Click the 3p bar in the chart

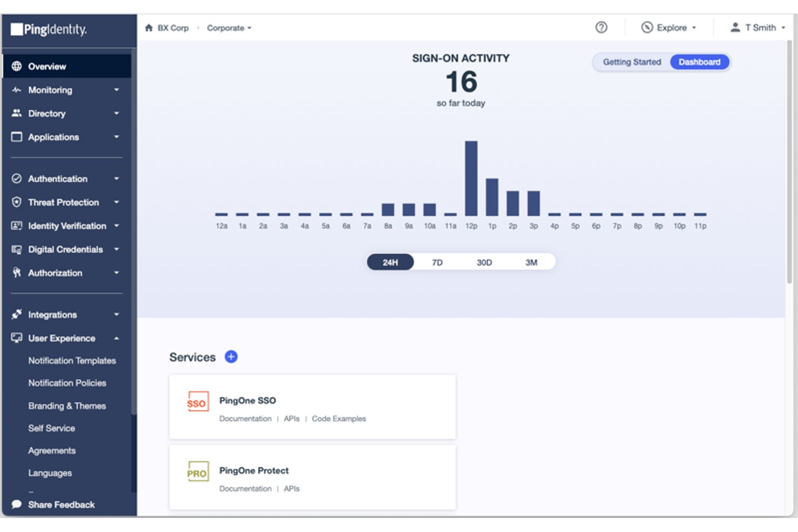[533, 203]
